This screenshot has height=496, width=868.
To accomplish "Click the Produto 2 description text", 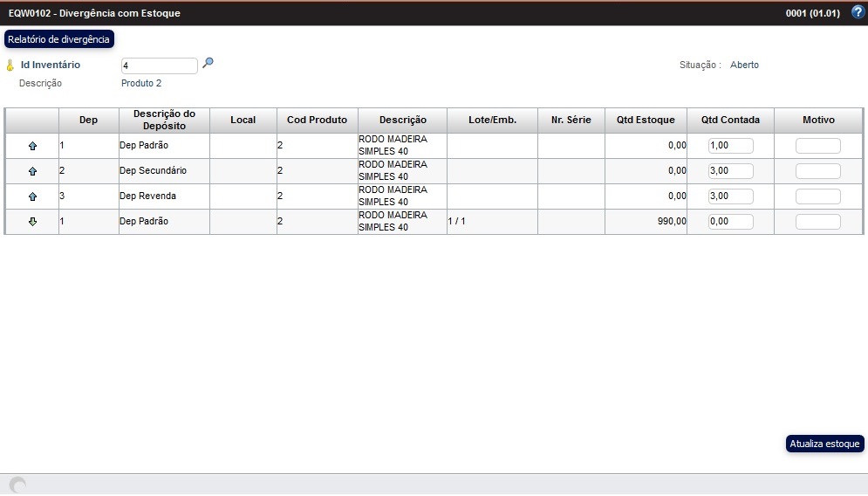I will click(x=141, y=84).
